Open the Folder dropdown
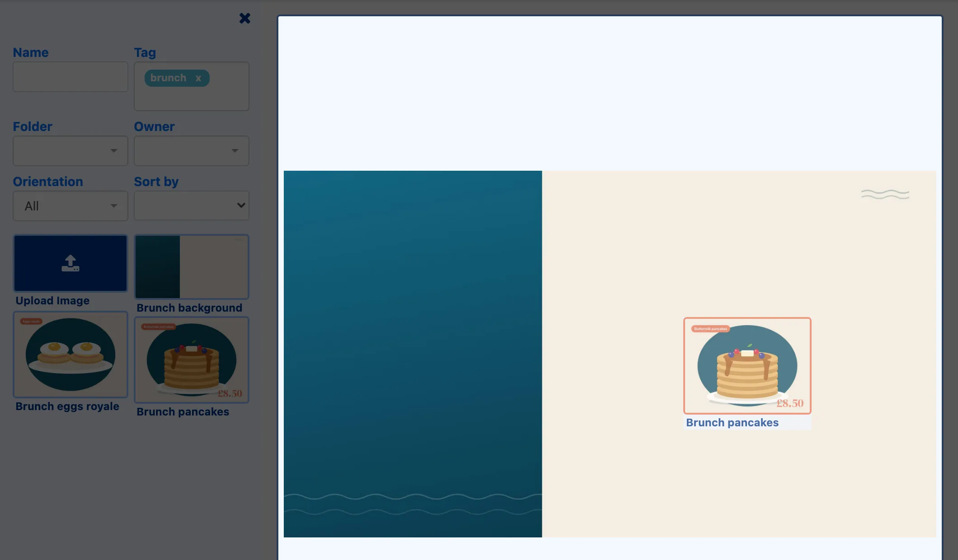This screenshot has width=958, height=560. [70, 151]
